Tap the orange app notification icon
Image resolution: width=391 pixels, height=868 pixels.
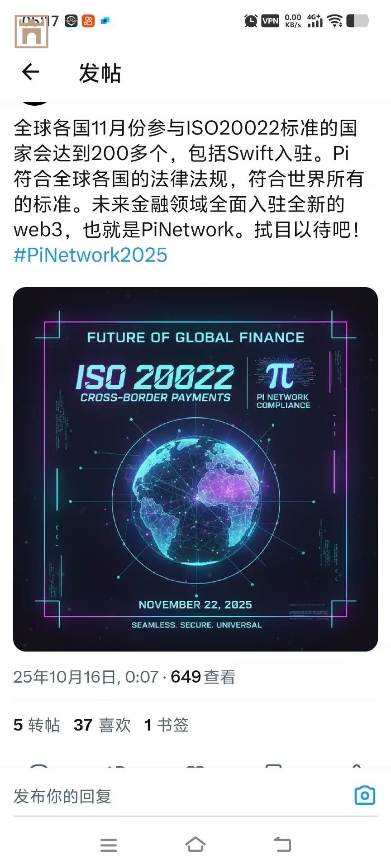click(x=88, y=21)
